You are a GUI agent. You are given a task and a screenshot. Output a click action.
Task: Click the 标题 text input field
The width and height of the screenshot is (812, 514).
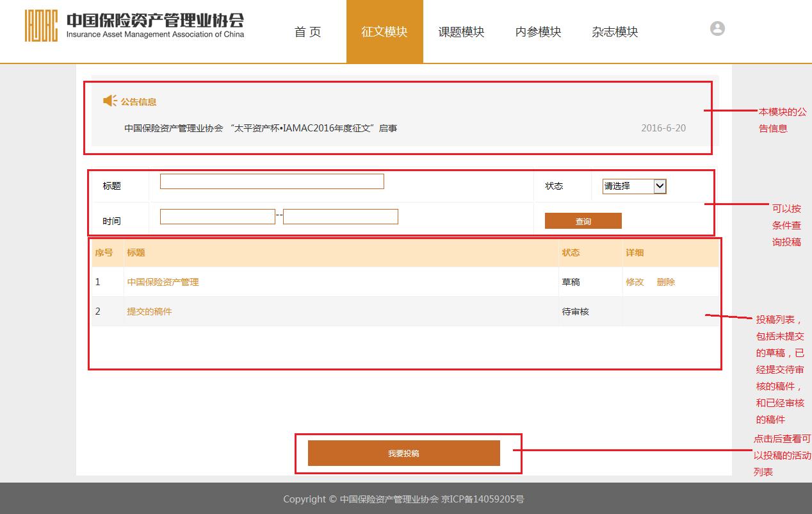tap(272, 181)
